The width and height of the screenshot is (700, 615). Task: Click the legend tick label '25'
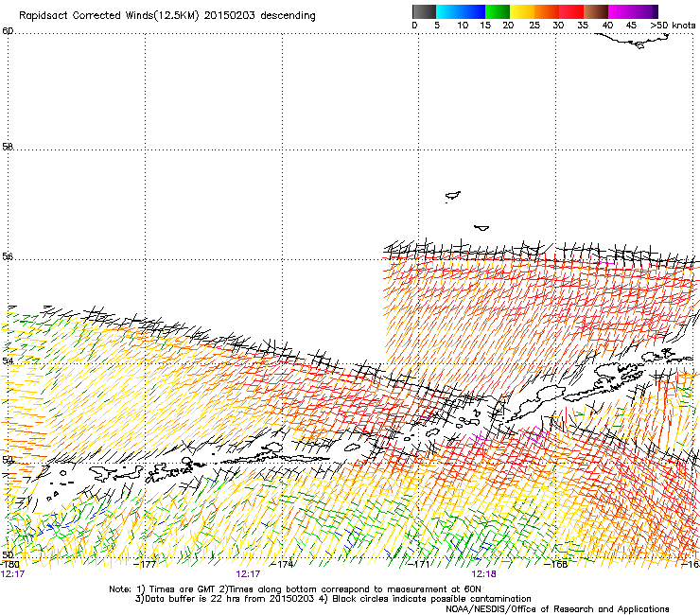coord(534,26)
